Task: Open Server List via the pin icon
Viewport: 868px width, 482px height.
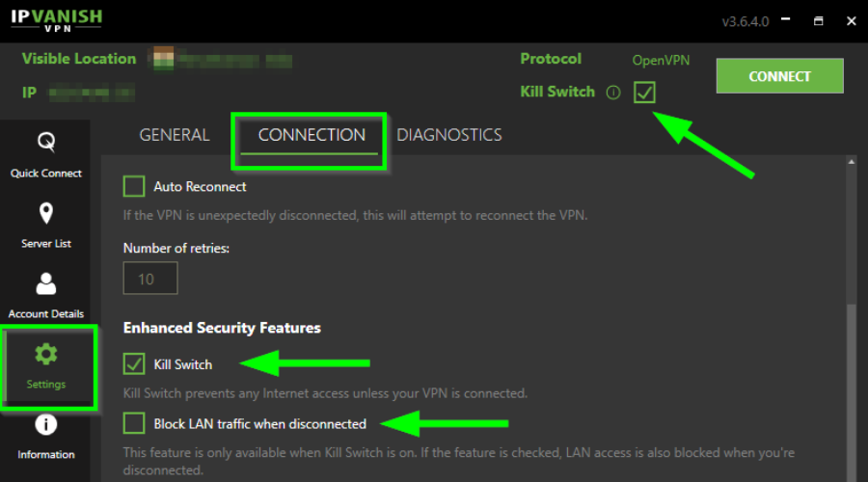Action: (46, 213)
